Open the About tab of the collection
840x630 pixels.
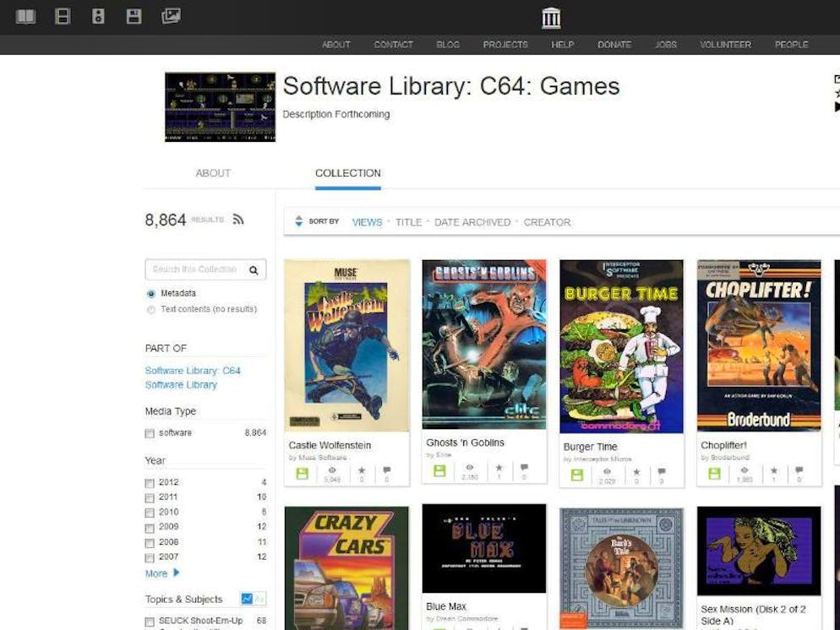[x=213, y=173]
